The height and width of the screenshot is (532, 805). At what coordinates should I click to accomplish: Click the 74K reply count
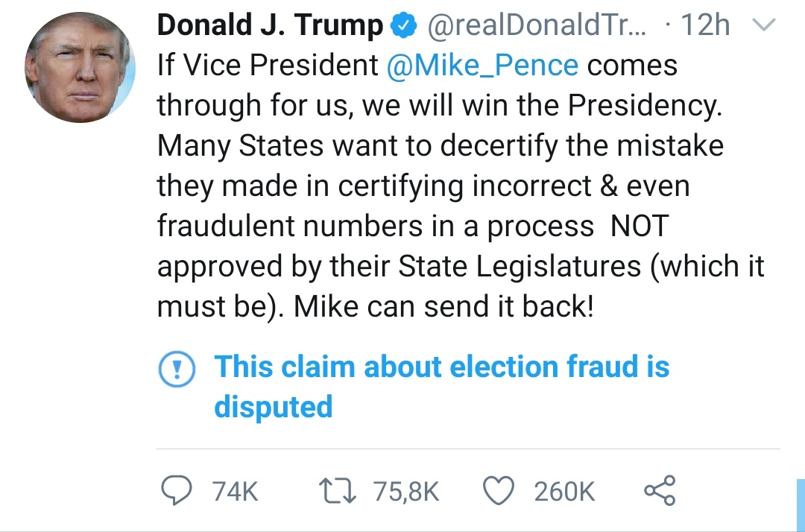click(235, 492)
